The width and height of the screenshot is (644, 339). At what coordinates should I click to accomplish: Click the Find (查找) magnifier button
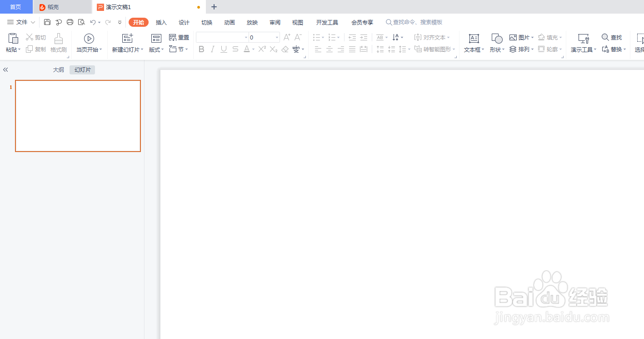pos(612,37)
